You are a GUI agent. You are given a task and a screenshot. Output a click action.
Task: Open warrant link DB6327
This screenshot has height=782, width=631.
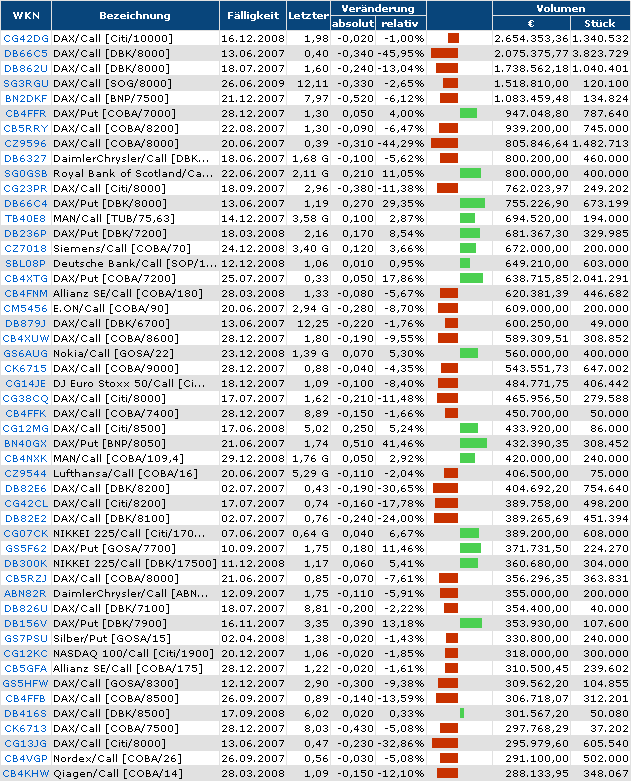point(26,159)
